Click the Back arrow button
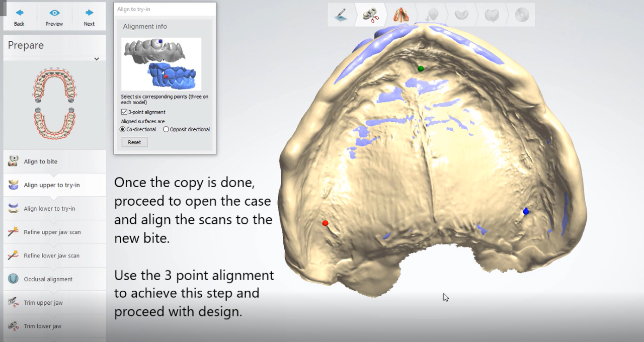644x342 pixels. 19,17
